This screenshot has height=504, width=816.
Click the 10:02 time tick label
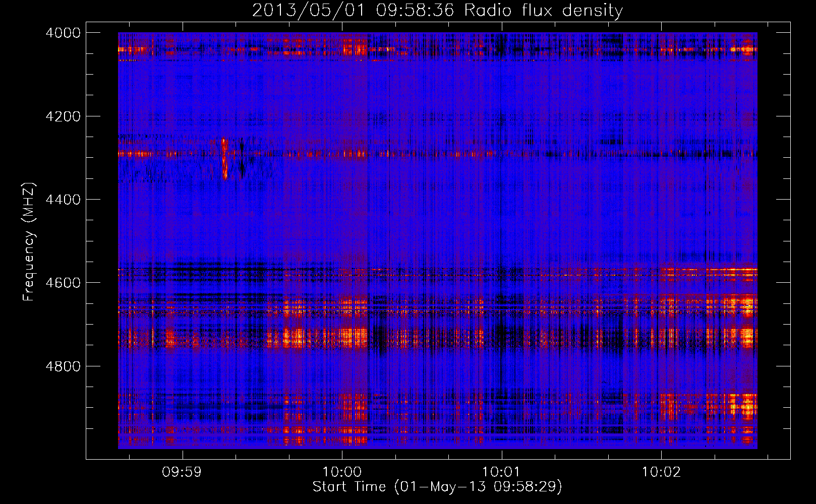tap(661, 472)
